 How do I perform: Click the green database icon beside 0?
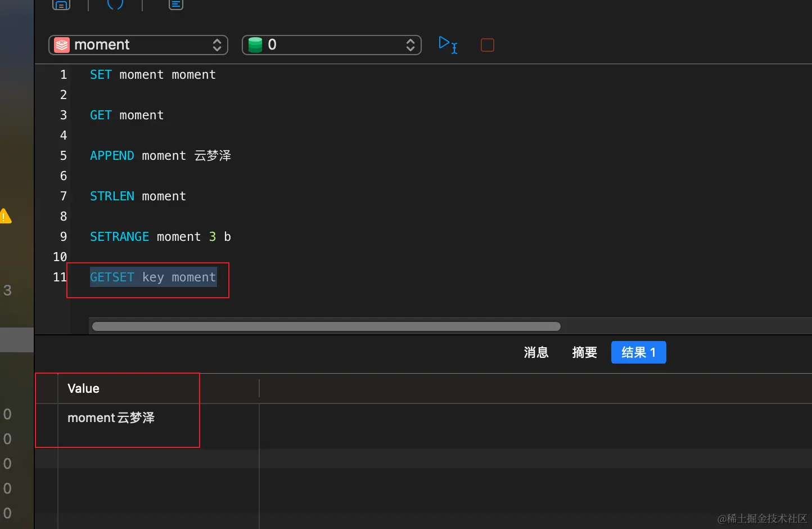[255, 45]
